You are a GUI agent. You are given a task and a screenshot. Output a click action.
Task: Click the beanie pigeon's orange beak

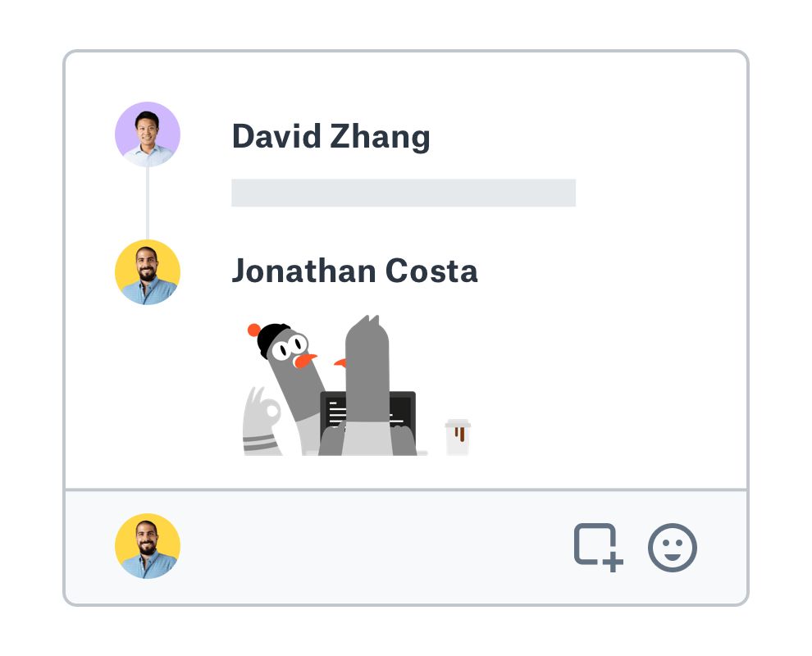[x=306, y=360]
